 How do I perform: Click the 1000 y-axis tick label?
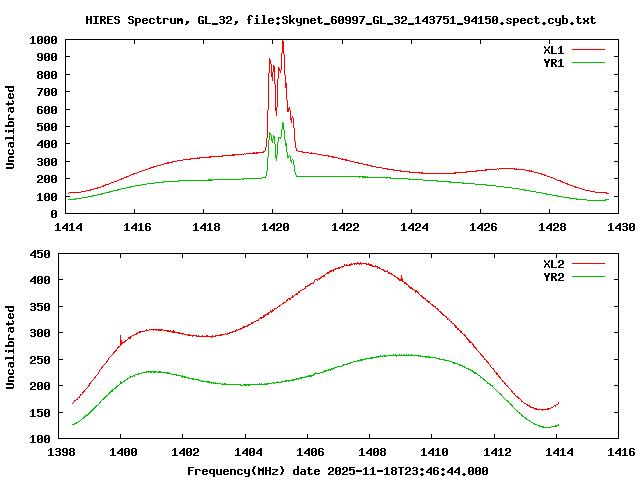[x=43, y=40]
